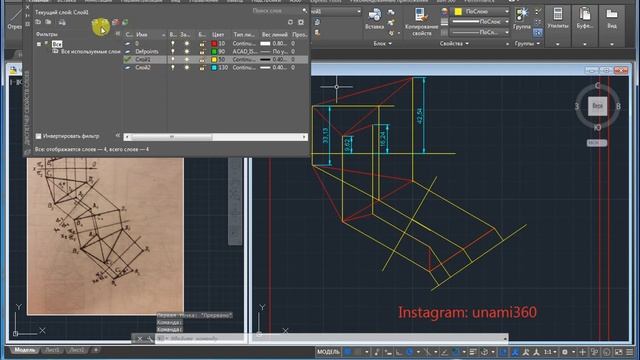The width and height of the screenshot is (640, 360).
Task: Toggle on/off bulb for layer 0
Action: pos(173,43)
